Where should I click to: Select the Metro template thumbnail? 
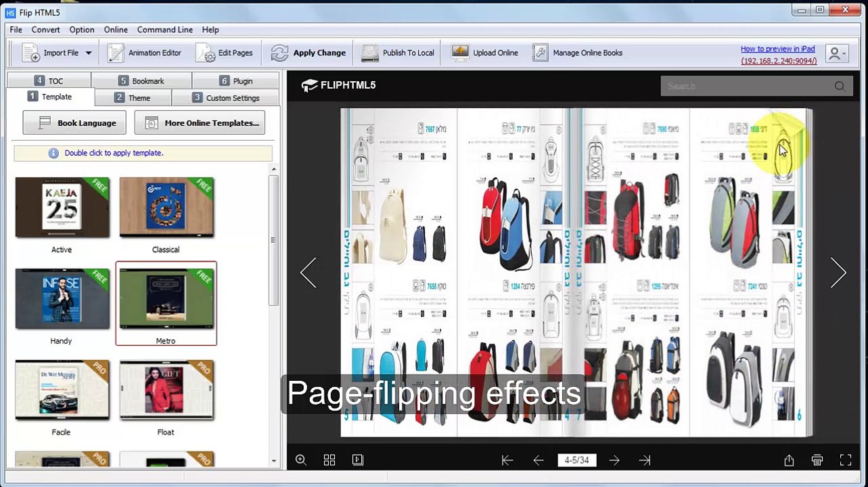pos(166,299)
